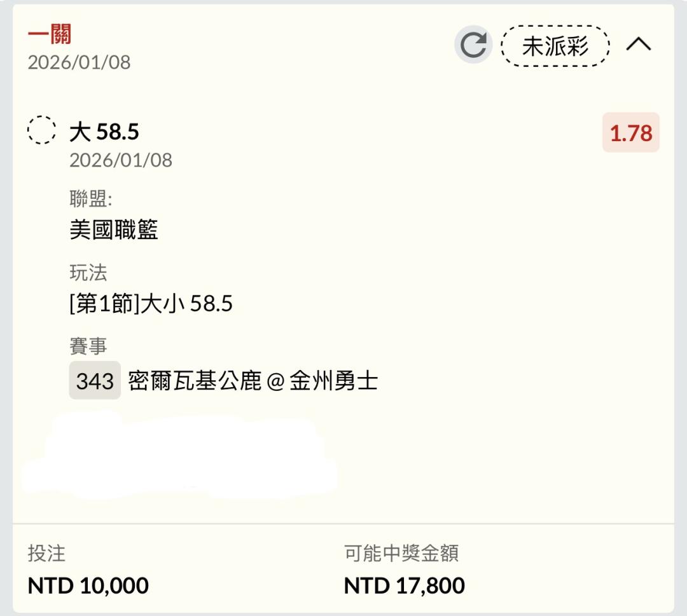Click the 美國職籃 league name

(114, 229)
